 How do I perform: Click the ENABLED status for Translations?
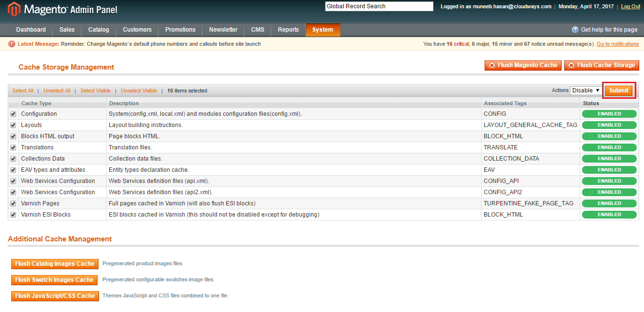[x=609, y=147]
